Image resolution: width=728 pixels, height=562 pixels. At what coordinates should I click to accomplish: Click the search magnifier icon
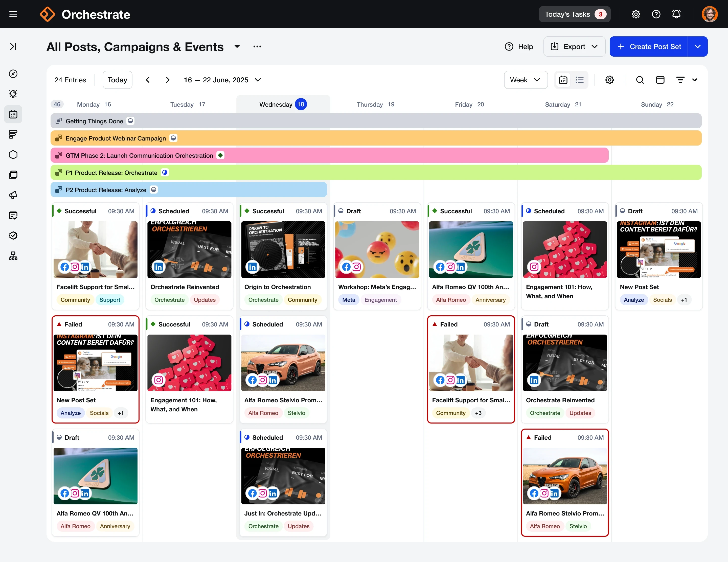pyautogui.click(x=640, y=80)
